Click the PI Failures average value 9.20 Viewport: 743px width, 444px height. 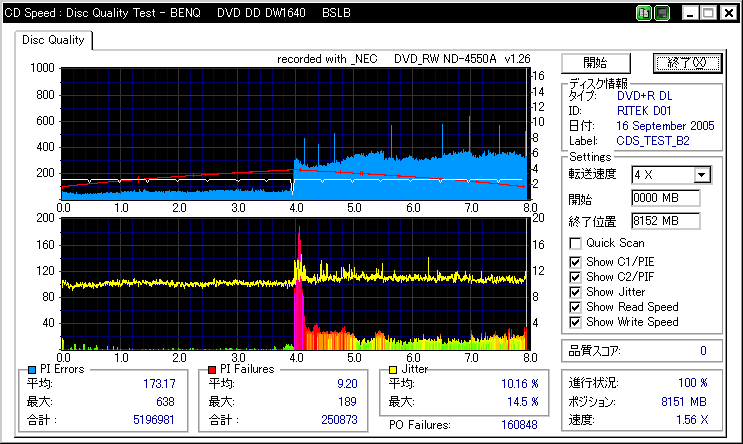347,384
